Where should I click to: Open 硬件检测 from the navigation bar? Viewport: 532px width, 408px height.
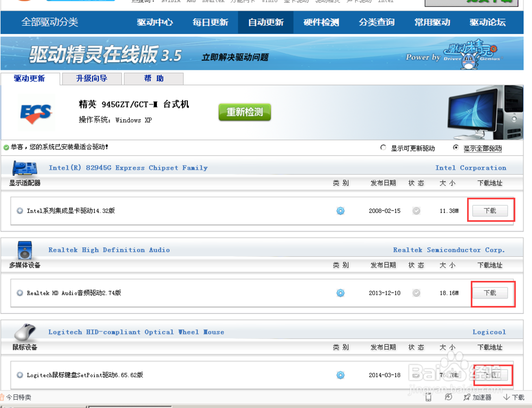tap(321, 22)
